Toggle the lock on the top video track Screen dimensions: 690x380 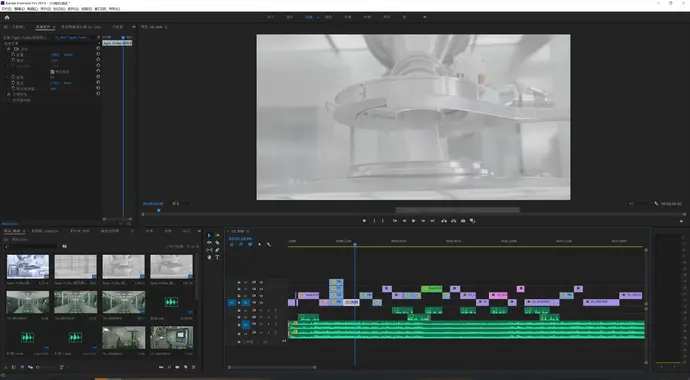[239, 282]
